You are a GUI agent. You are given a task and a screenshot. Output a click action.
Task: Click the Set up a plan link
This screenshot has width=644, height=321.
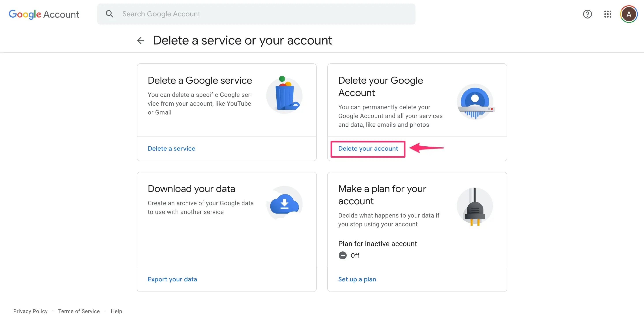tap(357, 279)
